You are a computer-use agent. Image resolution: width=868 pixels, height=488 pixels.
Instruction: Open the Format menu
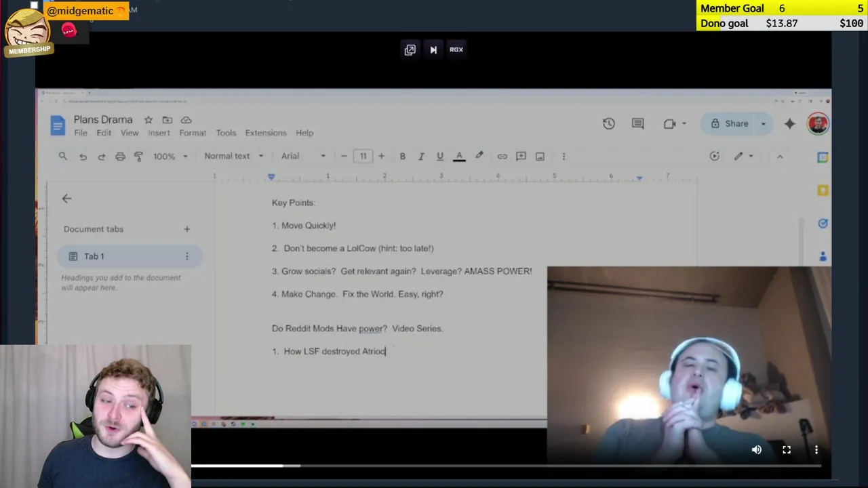pyautogui.click(x=193, y=133)
